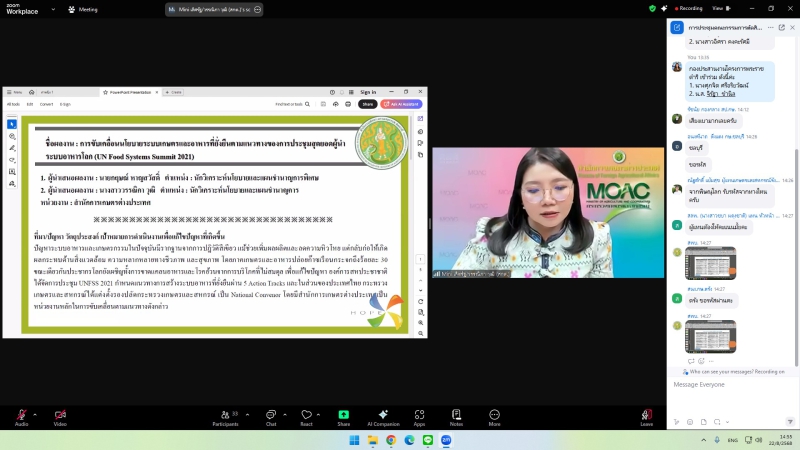This screenshot has width=800, height=450.
Task: Click the green encryption shield icon
Action: click(652, 8)
